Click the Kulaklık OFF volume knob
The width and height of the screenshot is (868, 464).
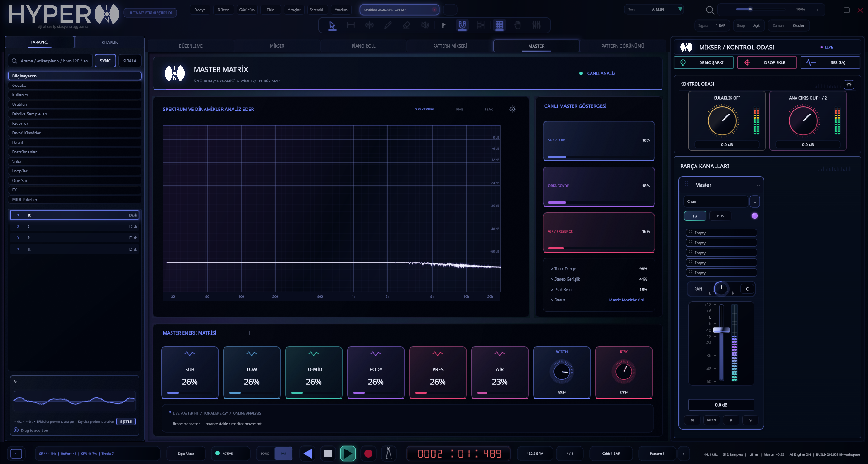[x=722, y=121]
